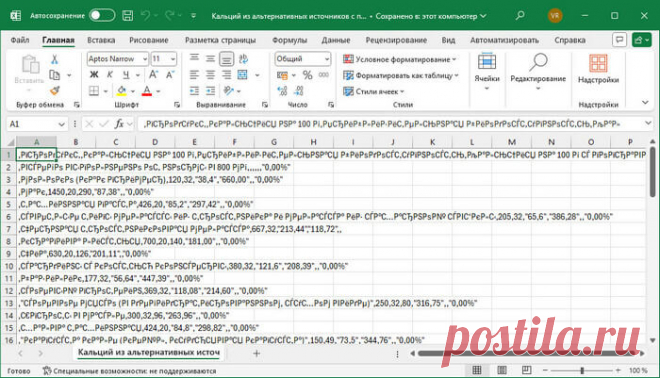
Task: Click the Форматировать как таблицу button
Action: click(x=401, y=75)
